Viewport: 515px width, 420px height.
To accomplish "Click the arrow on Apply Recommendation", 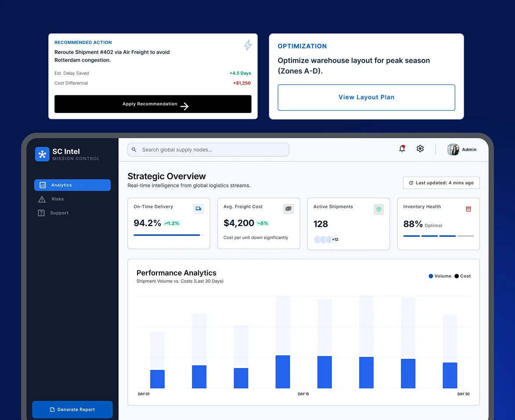I will [184, 106].
